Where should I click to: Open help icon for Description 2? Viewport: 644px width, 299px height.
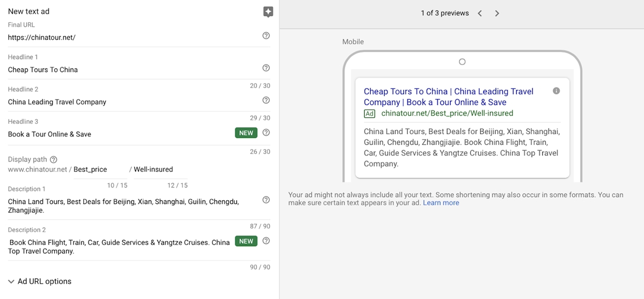(x=266, y=241)
